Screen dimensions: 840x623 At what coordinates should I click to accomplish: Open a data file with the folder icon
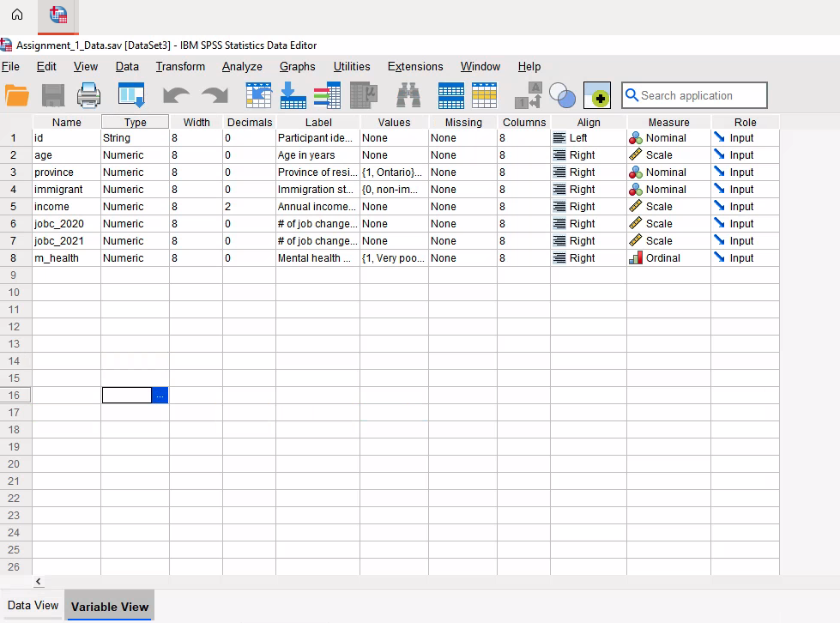[x=17, y=95]
